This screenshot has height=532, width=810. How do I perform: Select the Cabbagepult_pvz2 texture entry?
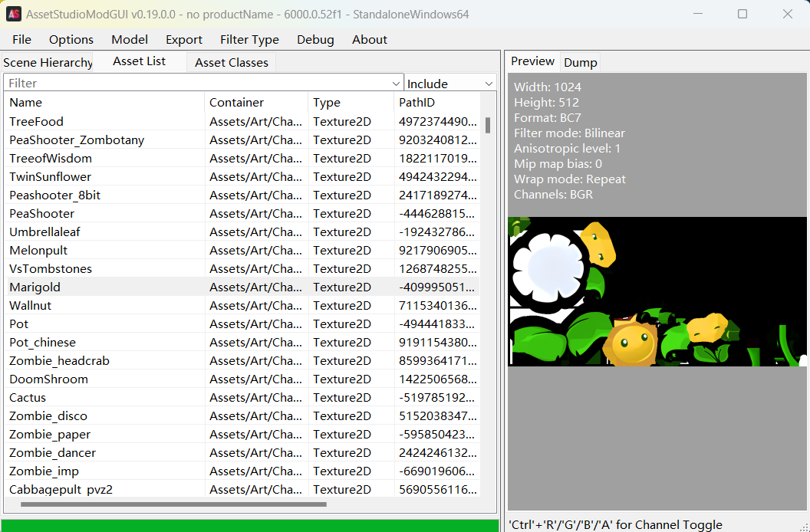point(61,490)
